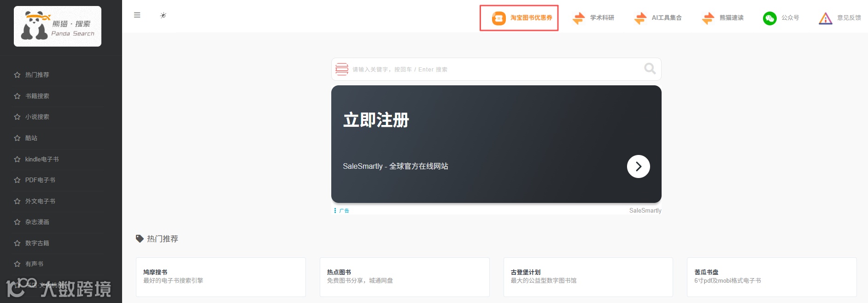This screenshot has height=303, width=868.
Task: Focus the keyword search input field
Action: click(496, 69)
